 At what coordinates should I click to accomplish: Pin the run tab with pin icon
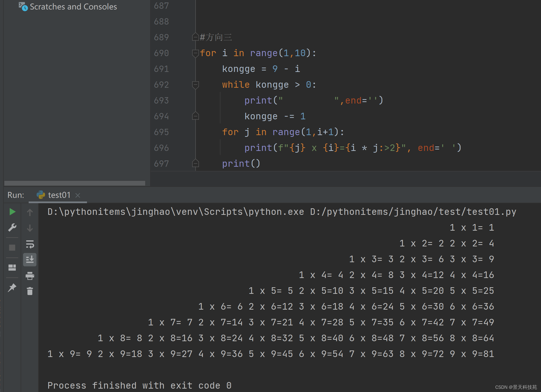pyautogui.click(x=12, y=288)
